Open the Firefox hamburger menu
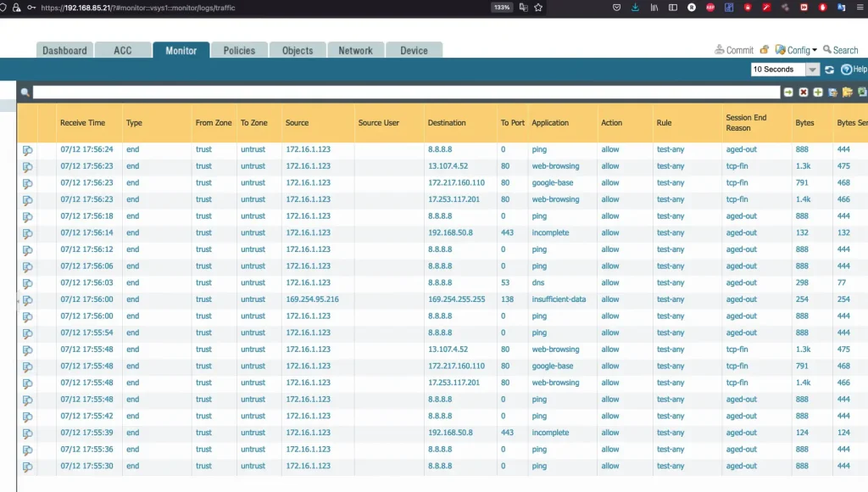 coord(860,7)
